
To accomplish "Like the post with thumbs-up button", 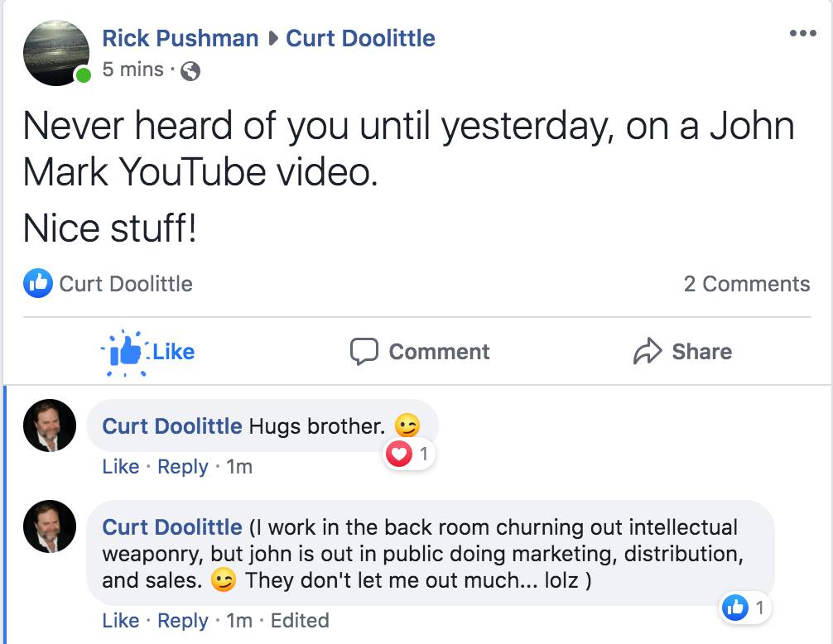I will [149, 351].
